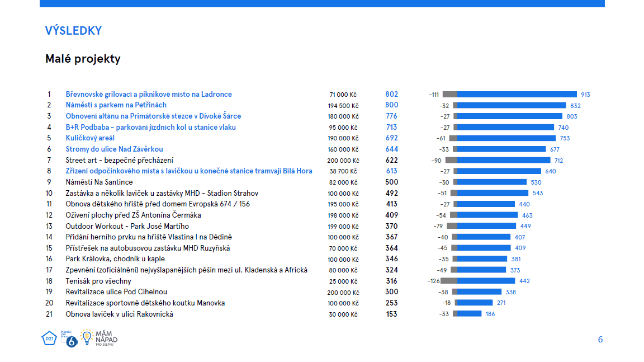Click '200 000 Kč' for Revitalizace ulice Pod Cihelnou
The width and height of the screenshot is (644, 362).
click(x=343, y=292)
